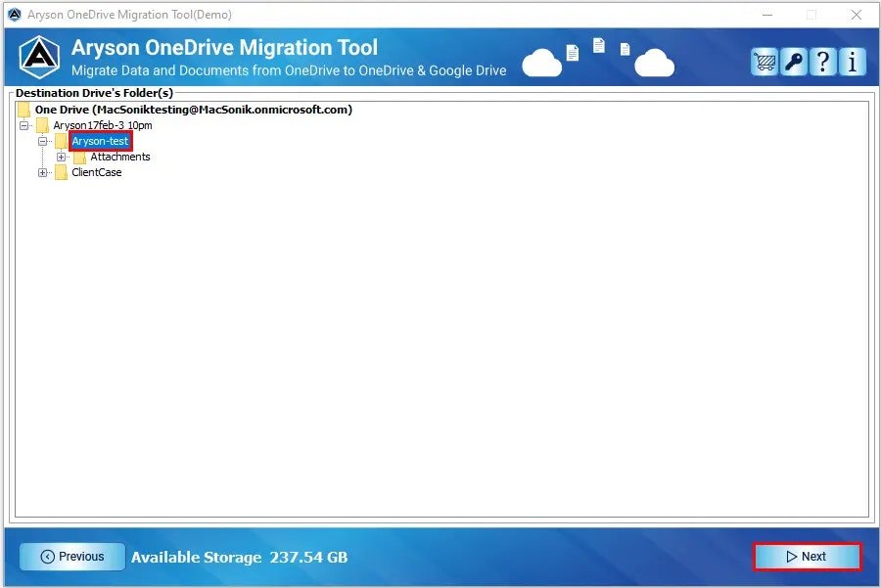The image size is (881, 588).
Task: Expand the ClientCase folder node
Action: click(42, 172)
